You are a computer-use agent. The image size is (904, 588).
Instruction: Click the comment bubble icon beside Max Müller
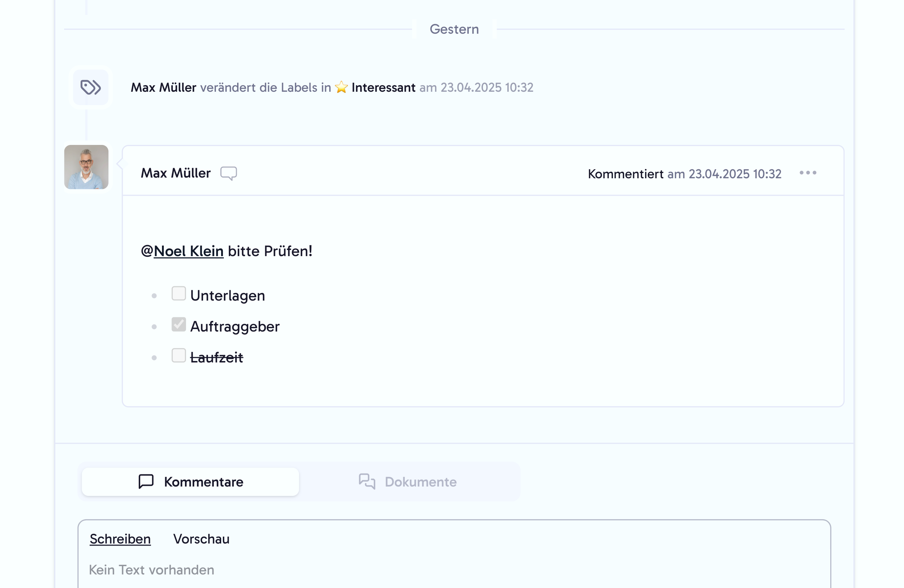tap(229, 173)
